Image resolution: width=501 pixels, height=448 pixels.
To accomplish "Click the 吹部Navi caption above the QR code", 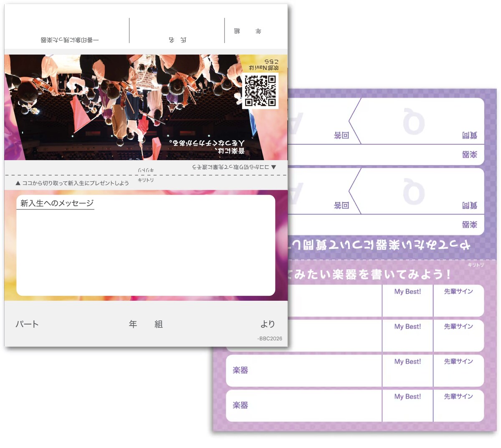I will pyautogui.click(x=263, y=65).
